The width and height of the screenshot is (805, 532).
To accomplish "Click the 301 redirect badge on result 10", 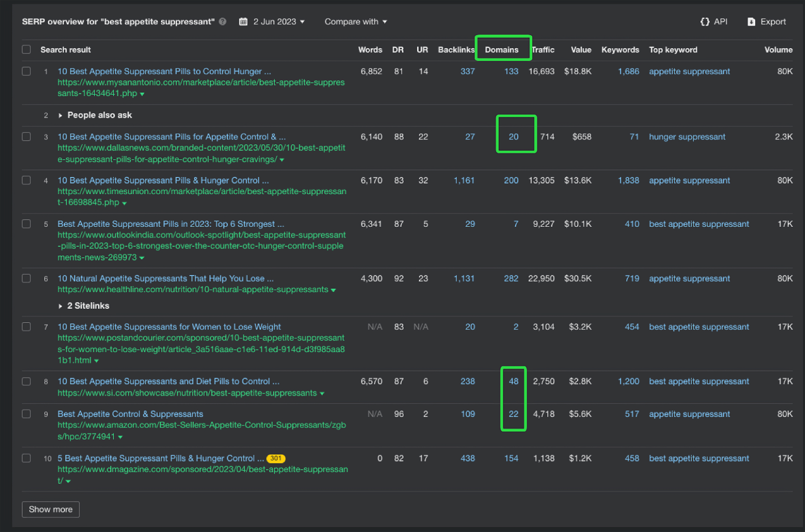I will coord(276,459).
